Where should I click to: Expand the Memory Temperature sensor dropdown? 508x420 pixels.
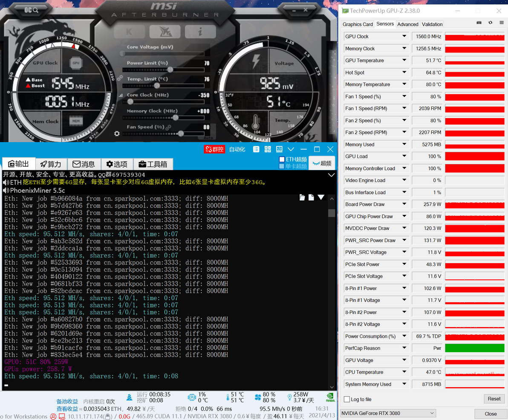pos(404,84)
